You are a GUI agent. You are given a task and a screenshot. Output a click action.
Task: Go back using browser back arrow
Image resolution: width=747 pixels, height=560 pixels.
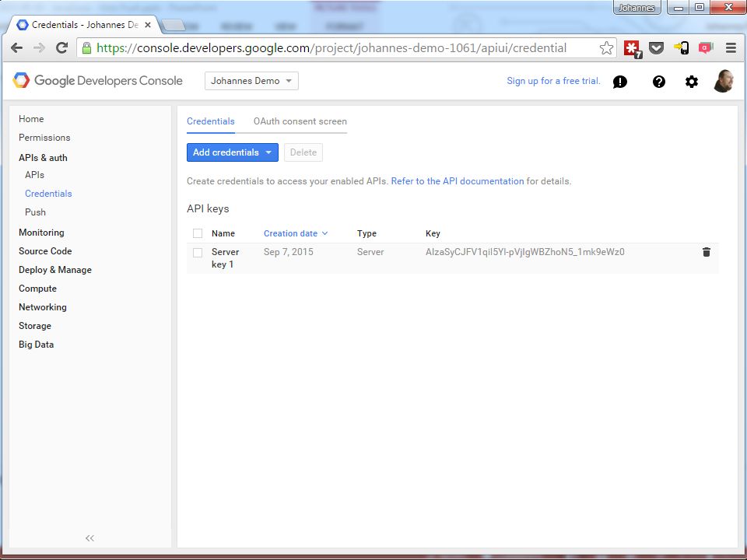pos(16,47)
